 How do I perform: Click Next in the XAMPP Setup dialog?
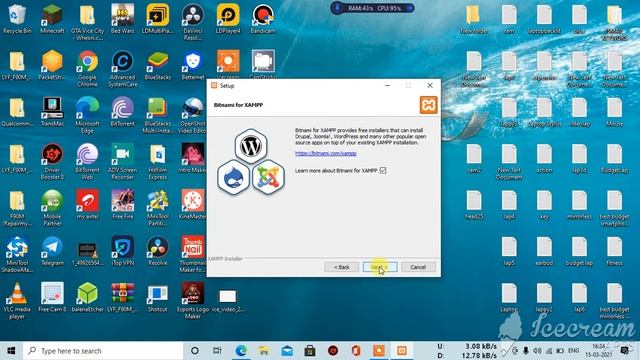380,267
